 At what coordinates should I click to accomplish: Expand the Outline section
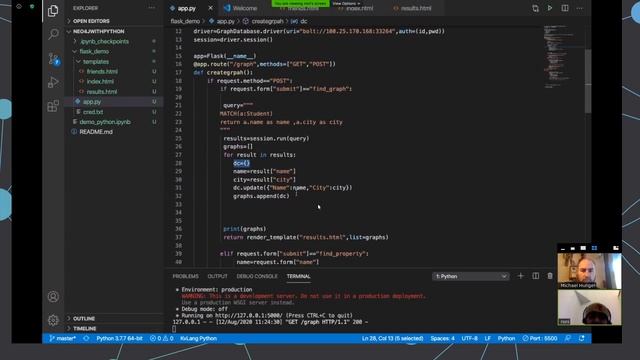(84, 318)
